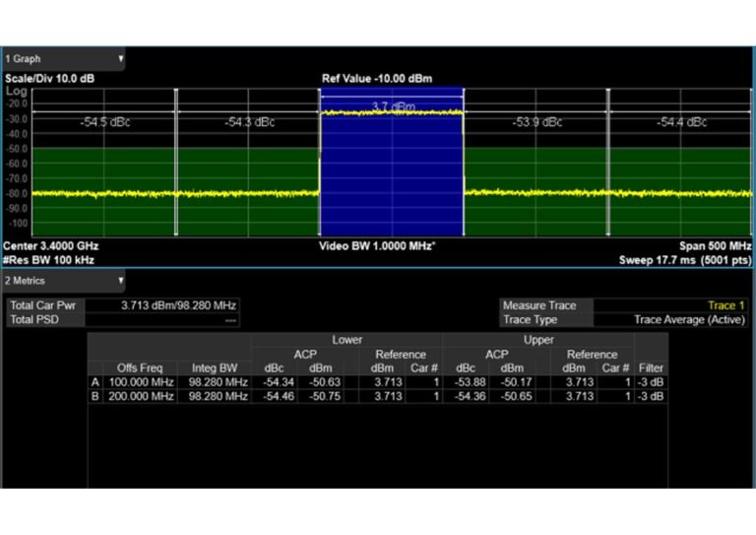Select the Scale/Div 10.0 dB setting
The width and height of the screenshot is (756, 535).
(x=49, y=79)
